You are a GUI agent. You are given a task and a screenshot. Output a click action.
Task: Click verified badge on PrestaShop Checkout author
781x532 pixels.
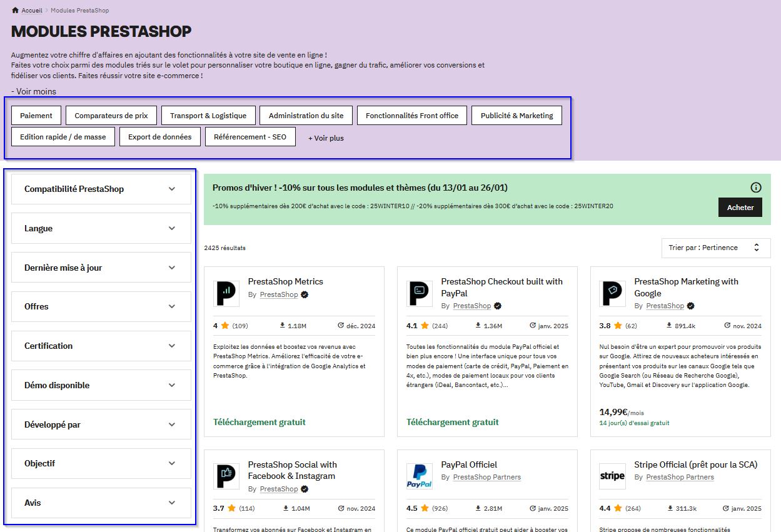click(x=498, y=306)
